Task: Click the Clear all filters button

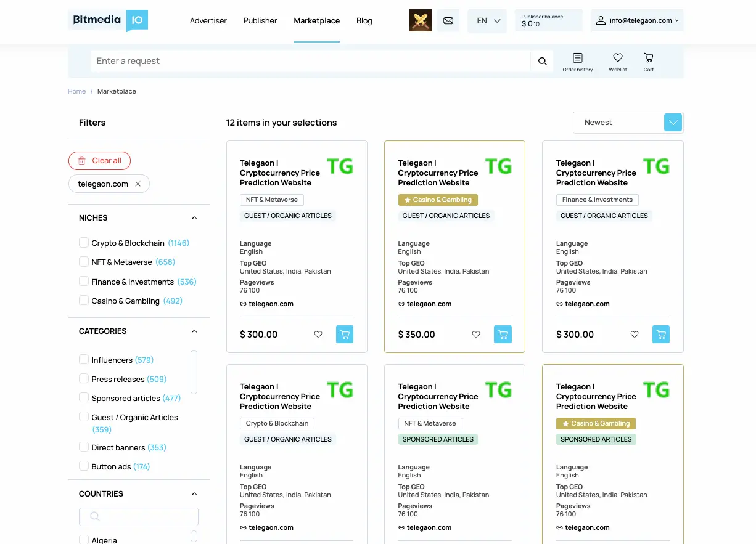Action: click(x=99, y=161)
